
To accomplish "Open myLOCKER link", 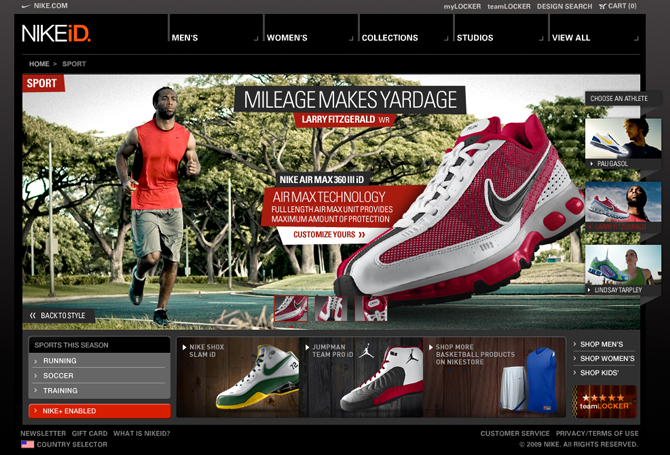I will [462, 6].
